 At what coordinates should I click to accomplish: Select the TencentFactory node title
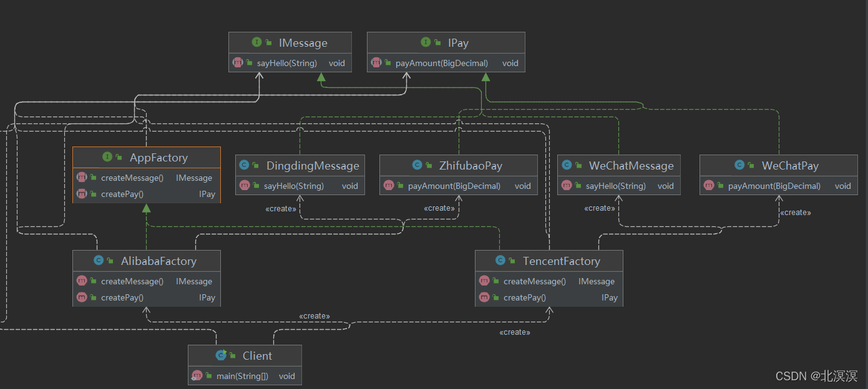[x=562, y=261]
